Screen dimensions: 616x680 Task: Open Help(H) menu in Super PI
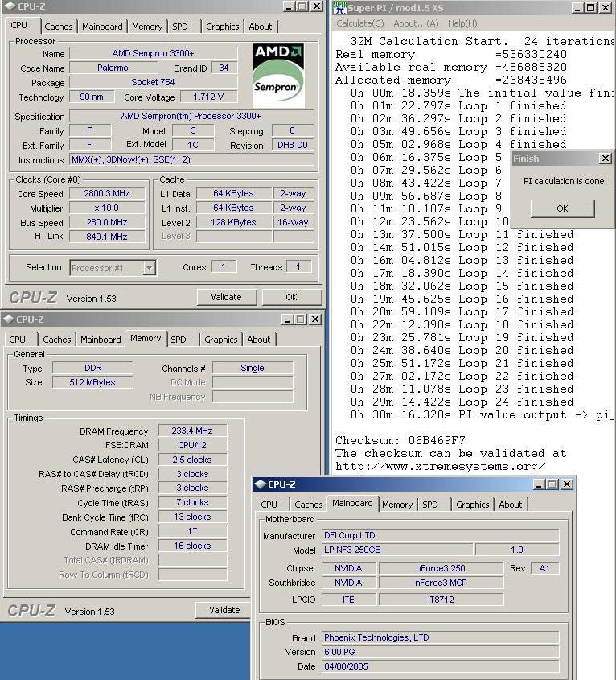tap(462, 23)
